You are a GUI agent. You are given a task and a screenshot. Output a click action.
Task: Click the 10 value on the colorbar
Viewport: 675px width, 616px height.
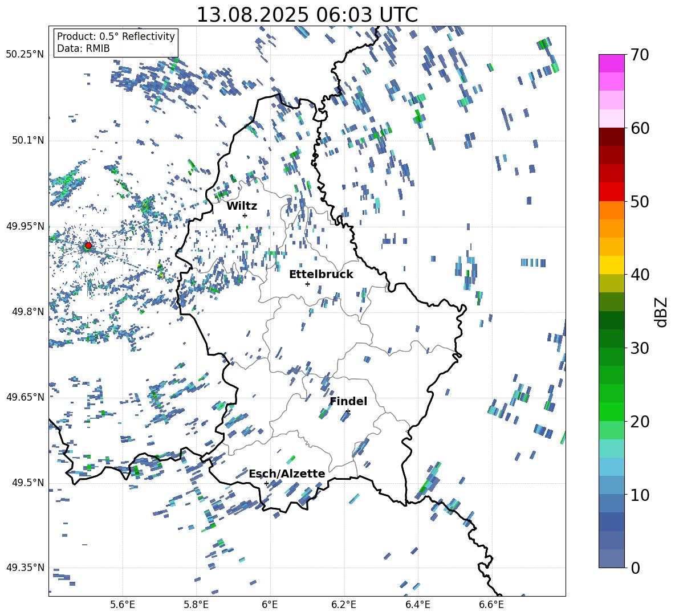pos(640,495)
